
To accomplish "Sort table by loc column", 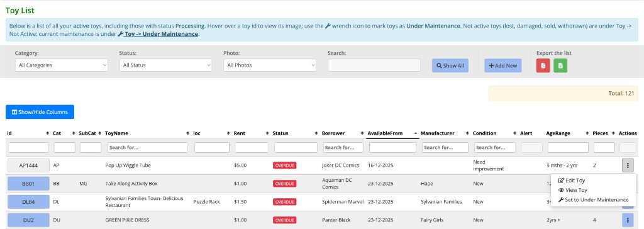I will [228, 133].
